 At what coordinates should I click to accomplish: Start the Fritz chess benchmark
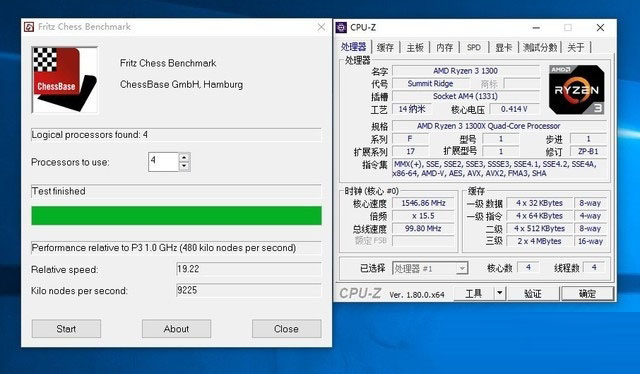(66, 329)
